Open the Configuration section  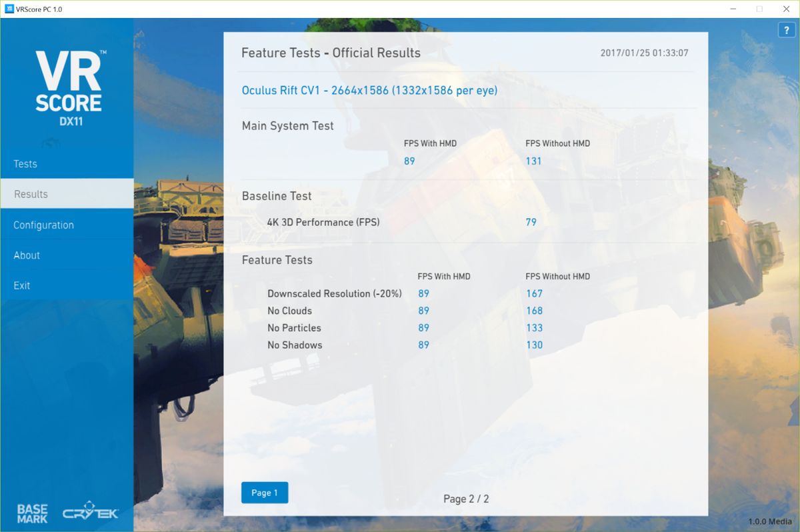click(67, 225)
